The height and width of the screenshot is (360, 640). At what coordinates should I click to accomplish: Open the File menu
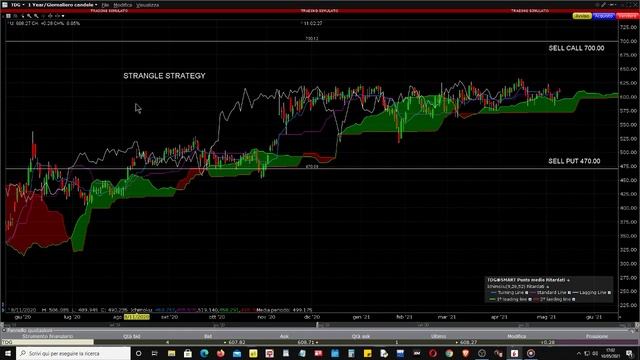click(105, 5)
